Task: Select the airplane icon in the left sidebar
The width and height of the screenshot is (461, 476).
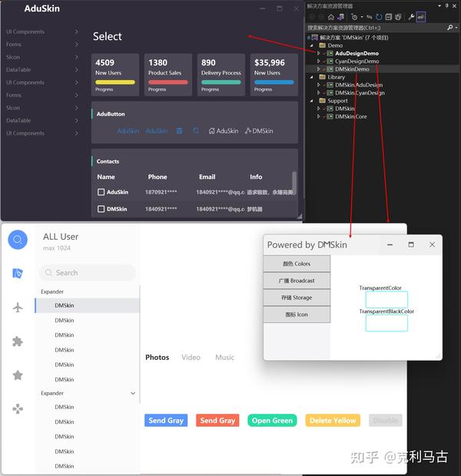Action: [x=18, y=308]
